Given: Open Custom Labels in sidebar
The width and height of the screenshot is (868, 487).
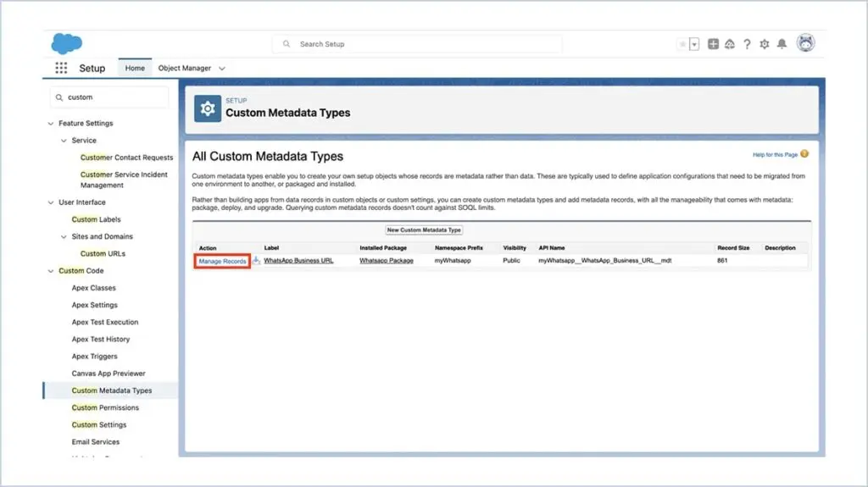Looking at the screenshot, I should pyautogui.click(x=97, y=219).
